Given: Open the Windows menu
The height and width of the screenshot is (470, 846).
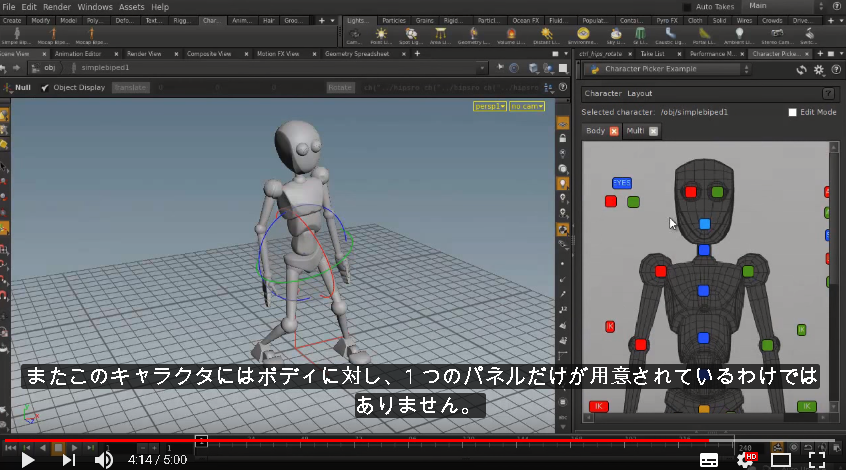Looking at the screenshot, I should 95,7.
